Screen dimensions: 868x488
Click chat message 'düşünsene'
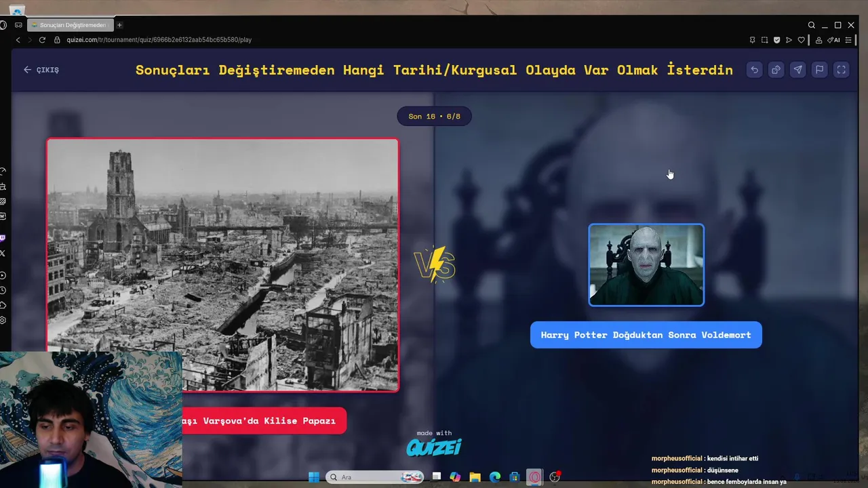click(722, 470)
